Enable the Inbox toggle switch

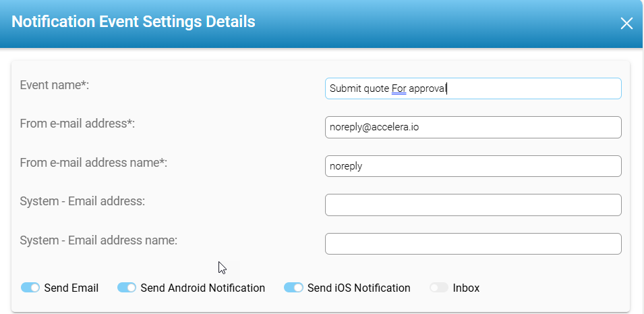point(439,288)
